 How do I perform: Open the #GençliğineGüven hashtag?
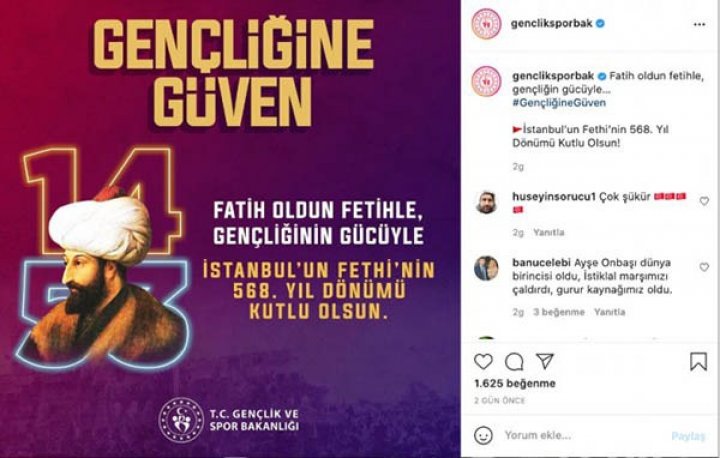click(x=559, y=103)
